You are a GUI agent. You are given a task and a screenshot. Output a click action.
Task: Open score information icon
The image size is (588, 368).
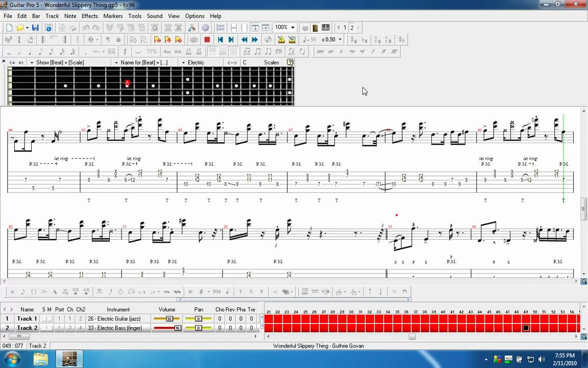49,28
